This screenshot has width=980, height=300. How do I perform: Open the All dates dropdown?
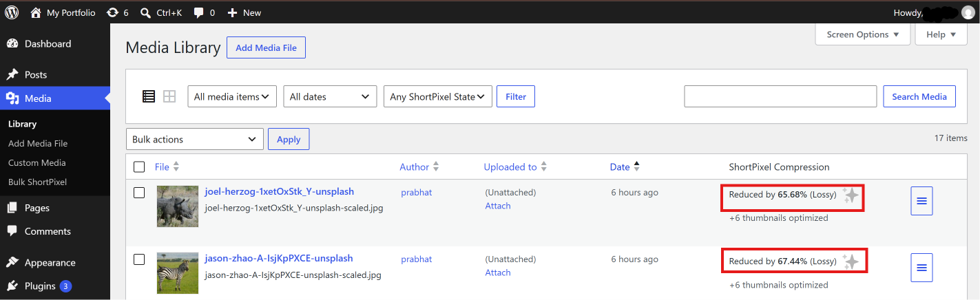pyautogui.click(x=330, y=97)
